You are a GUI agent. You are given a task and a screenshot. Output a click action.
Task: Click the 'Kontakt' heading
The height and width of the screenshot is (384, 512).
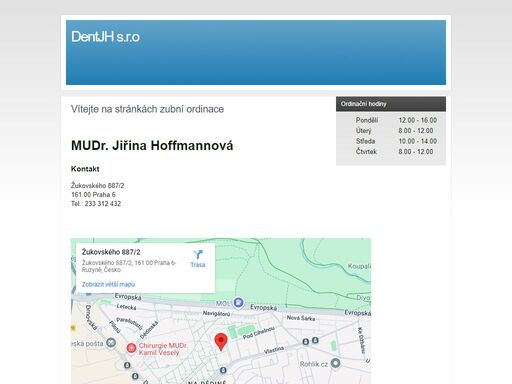(85, 169)
